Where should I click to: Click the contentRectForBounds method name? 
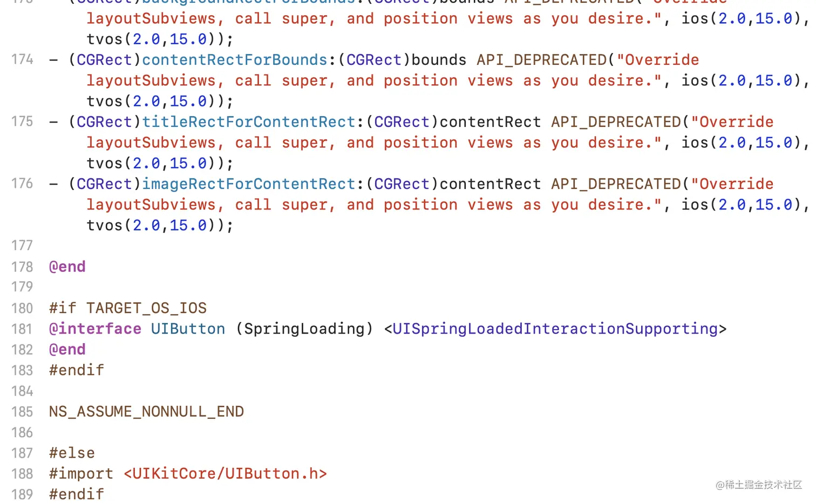(x=235, y=60)
